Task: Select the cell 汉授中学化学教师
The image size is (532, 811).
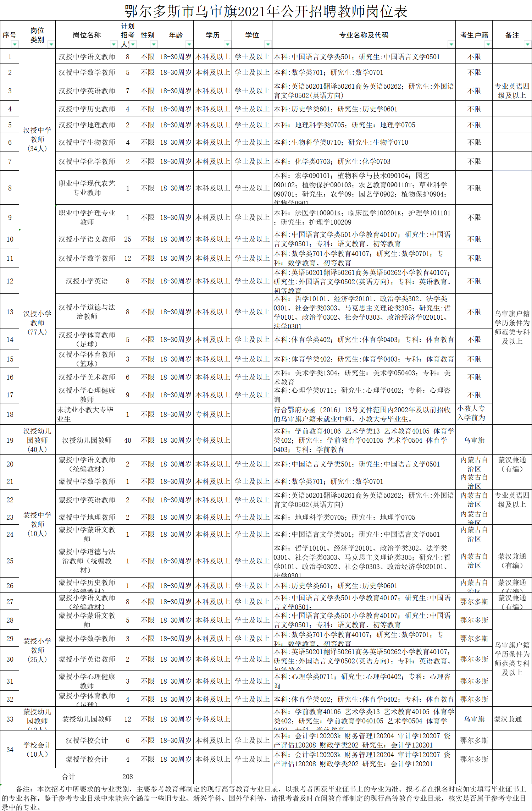Action: coord(87,161)
